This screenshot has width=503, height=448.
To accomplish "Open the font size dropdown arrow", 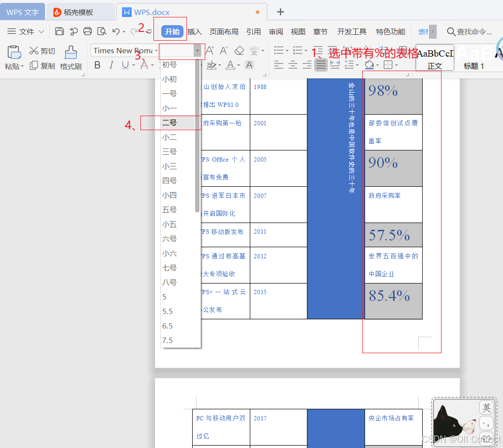I will tap(198, 51).
